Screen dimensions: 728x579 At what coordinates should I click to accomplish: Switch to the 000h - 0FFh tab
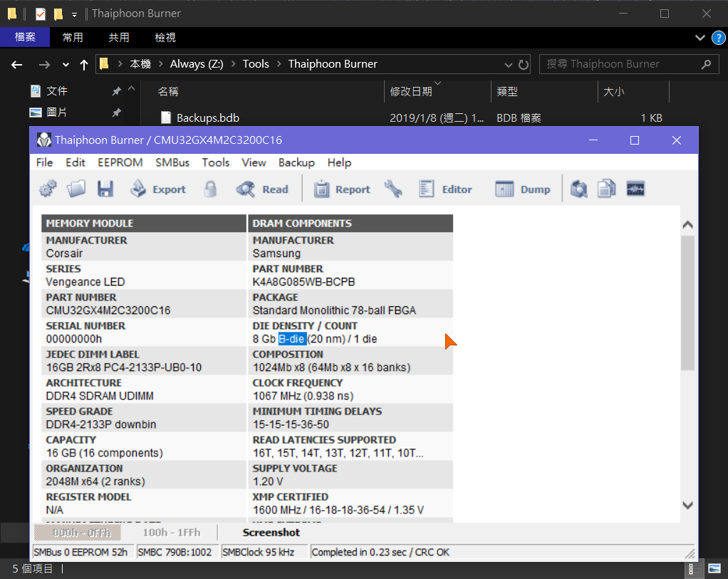click(x=78, y=533)
